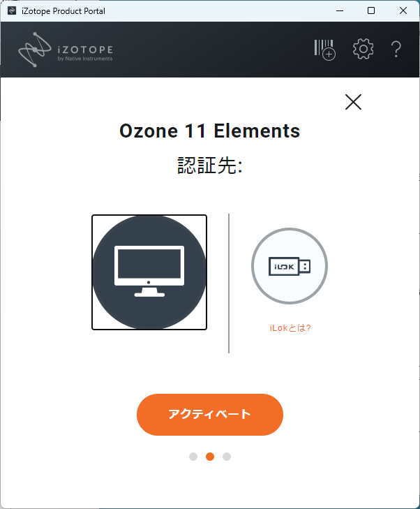The width and height of the screenshot is (420, 509).
Task: Open settings via the gear icon
Action: click(x=363, y=49)
